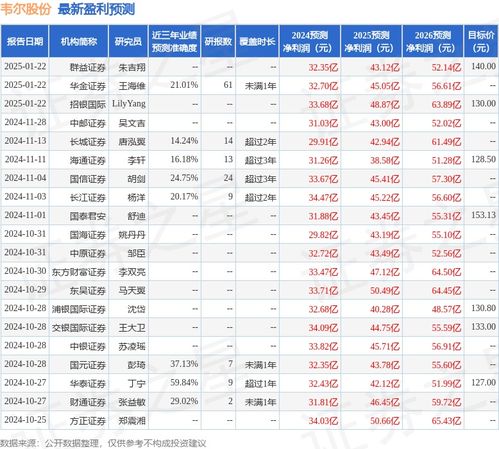The width and height of the screenshot is (499, 449).
Task: Click institution 群益证券
Action: (88, 68)
